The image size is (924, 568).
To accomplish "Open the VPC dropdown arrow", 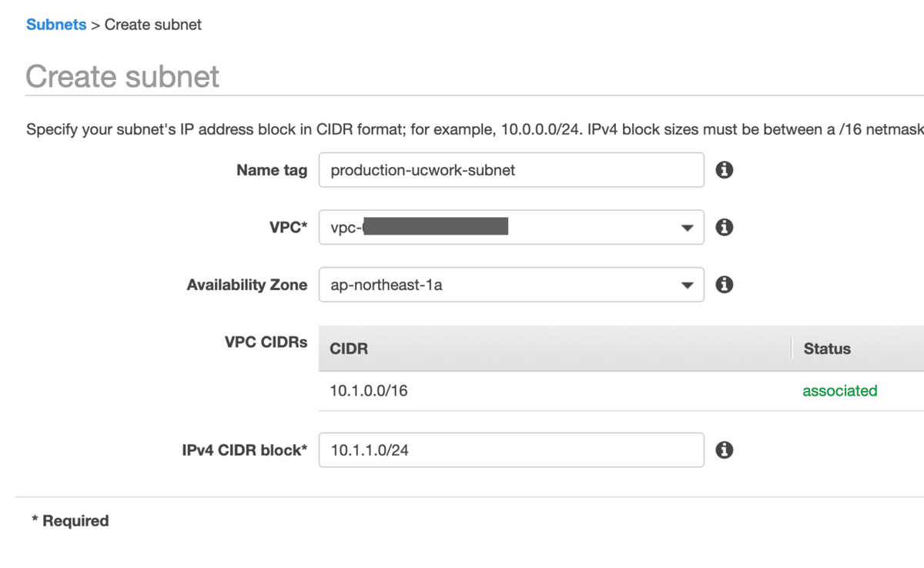I will tap(687, 228).
